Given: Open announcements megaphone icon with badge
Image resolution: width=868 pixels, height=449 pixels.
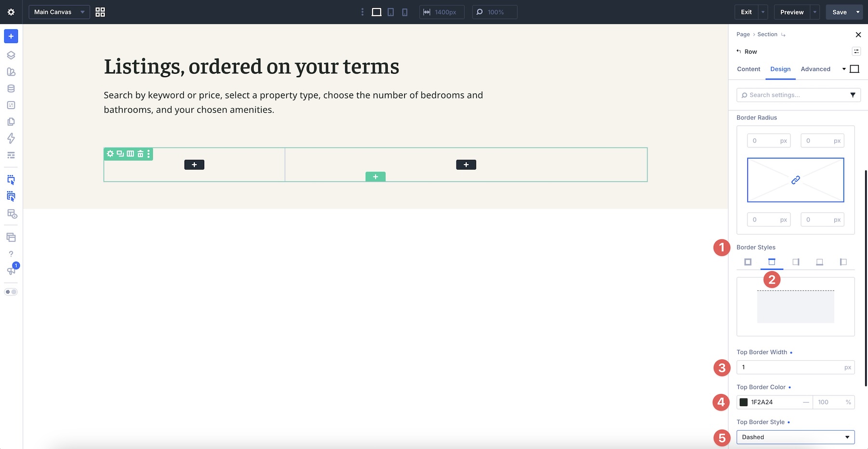Looking at the screenshot, I should pos(11,271).
